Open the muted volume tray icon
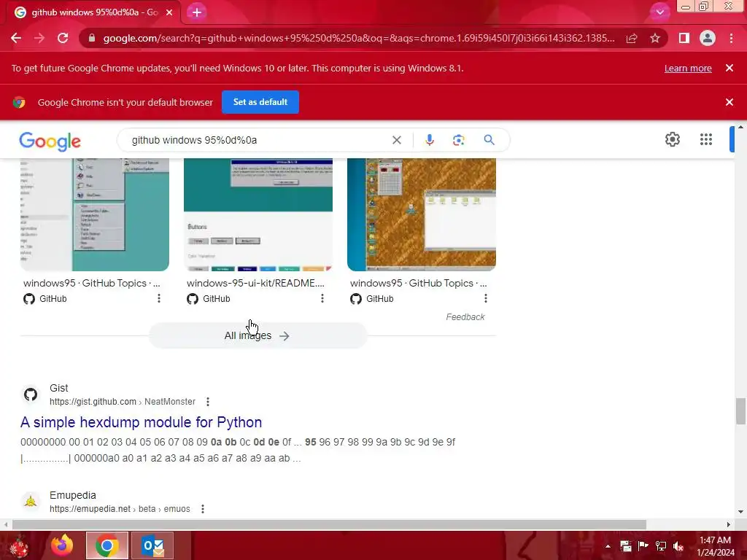This screenshot has height=560, width=747. click(x=678, y=546)
